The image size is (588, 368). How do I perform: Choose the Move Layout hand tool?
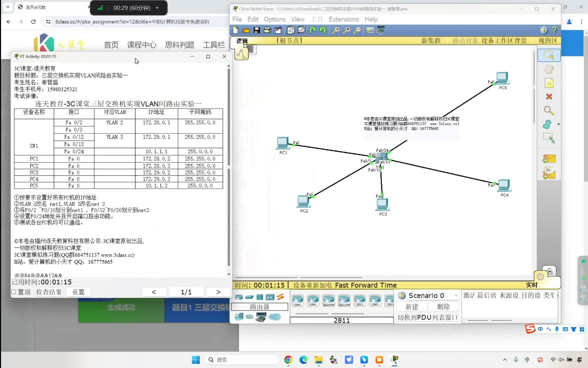[549, 69]
